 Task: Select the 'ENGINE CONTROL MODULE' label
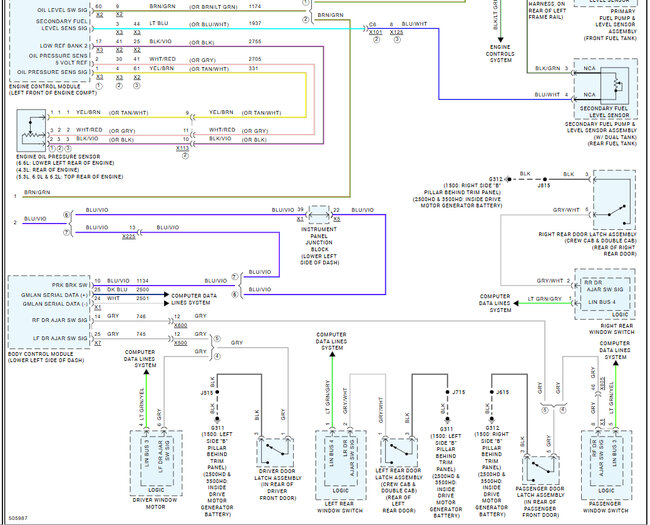(45, 86)
